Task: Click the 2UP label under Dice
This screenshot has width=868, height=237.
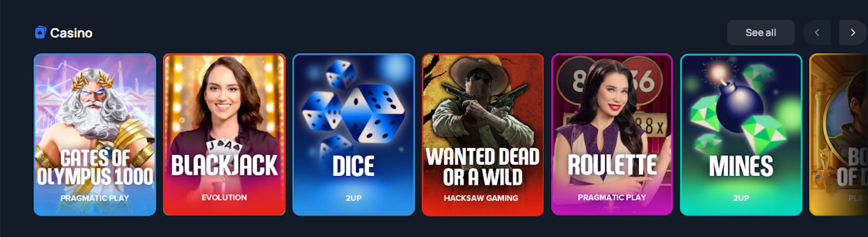Action: tap(354, 198)
